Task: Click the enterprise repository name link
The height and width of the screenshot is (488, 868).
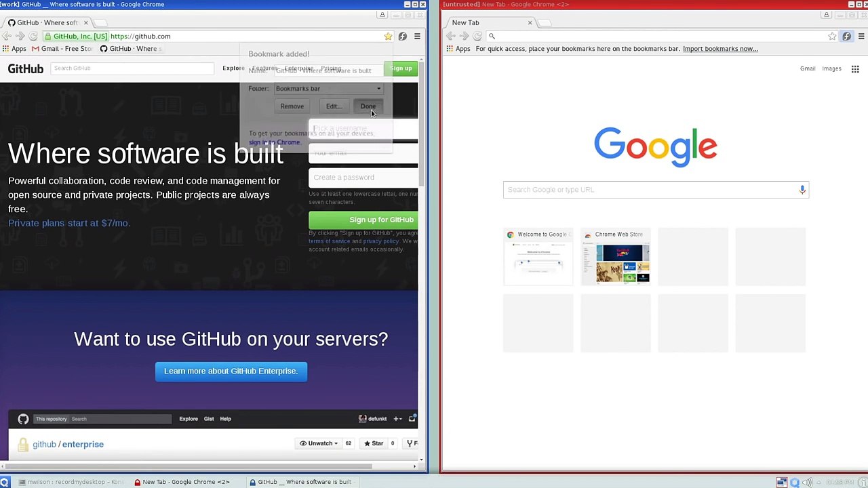Action: click(x=83, y=445)
